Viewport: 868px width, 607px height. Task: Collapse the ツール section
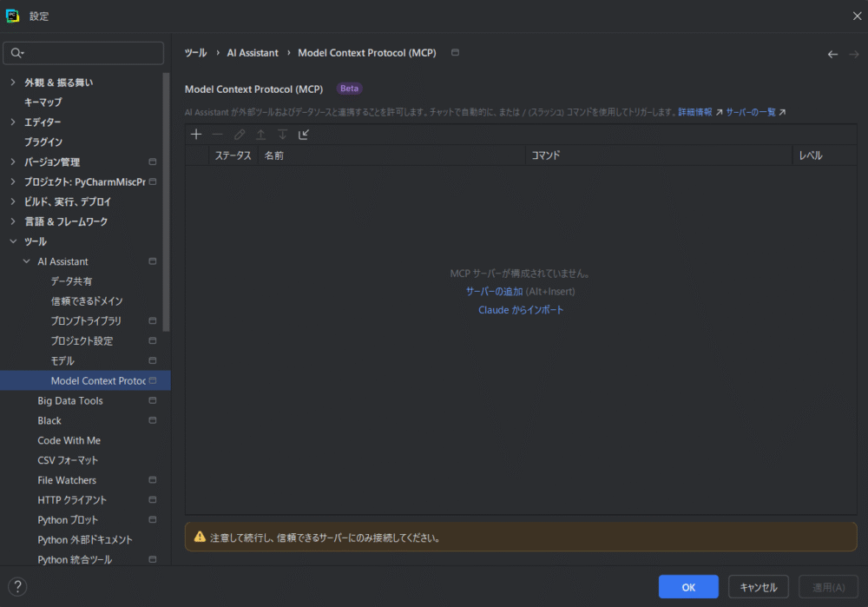(13, 241)
